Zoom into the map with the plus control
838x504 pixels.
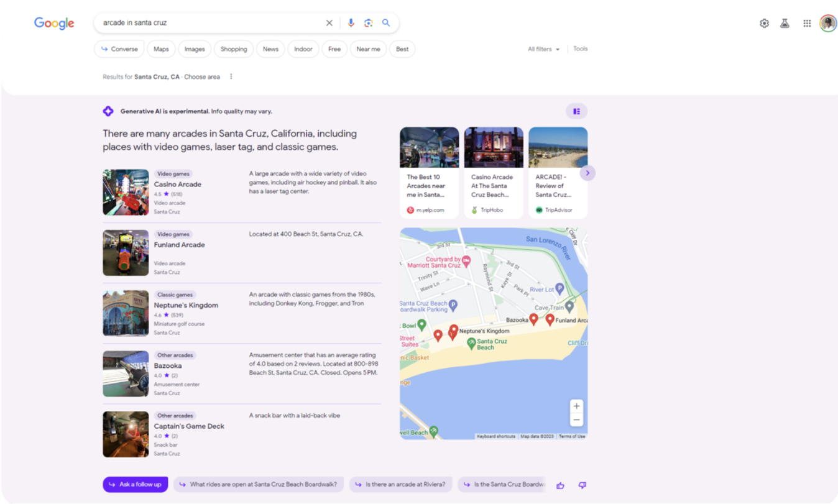click(576, 406)
